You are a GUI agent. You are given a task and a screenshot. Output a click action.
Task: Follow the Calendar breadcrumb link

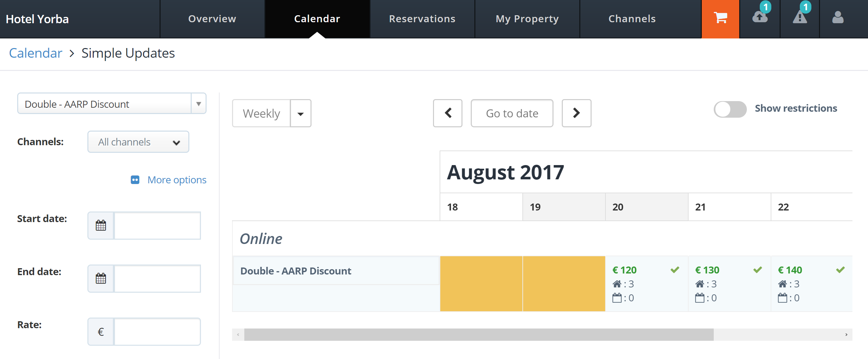(x=35, y=53)
